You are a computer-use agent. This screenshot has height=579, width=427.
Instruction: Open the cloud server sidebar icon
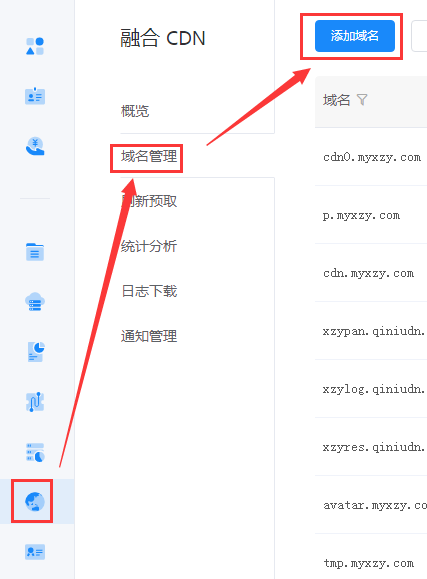point(35,302)
